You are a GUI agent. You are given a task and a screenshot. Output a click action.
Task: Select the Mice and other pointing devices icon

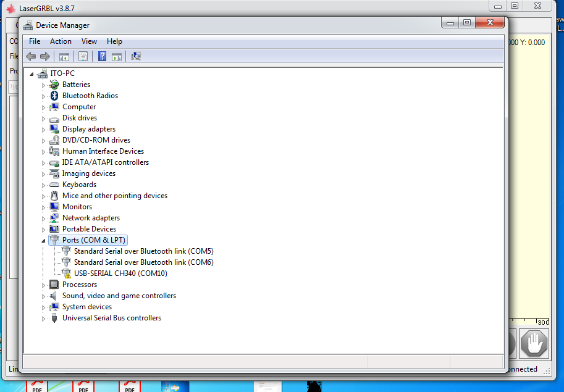tap(54, 196)
